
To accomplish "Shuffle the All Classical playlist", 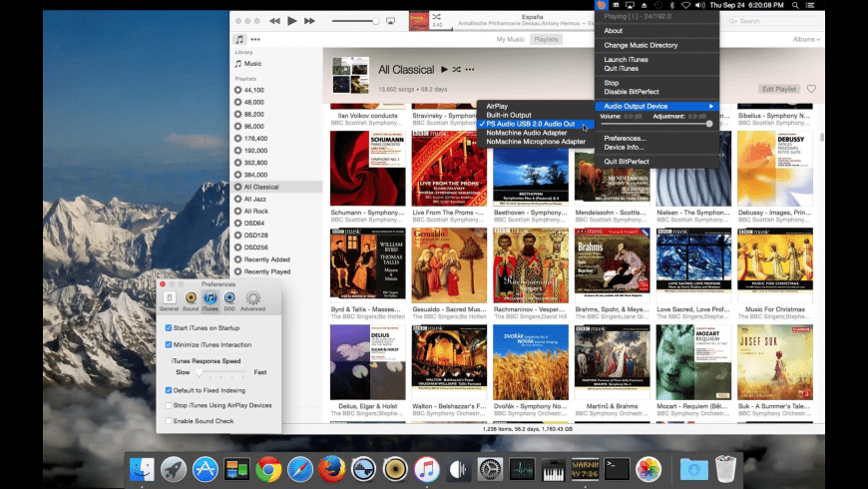I will point(457,70).
